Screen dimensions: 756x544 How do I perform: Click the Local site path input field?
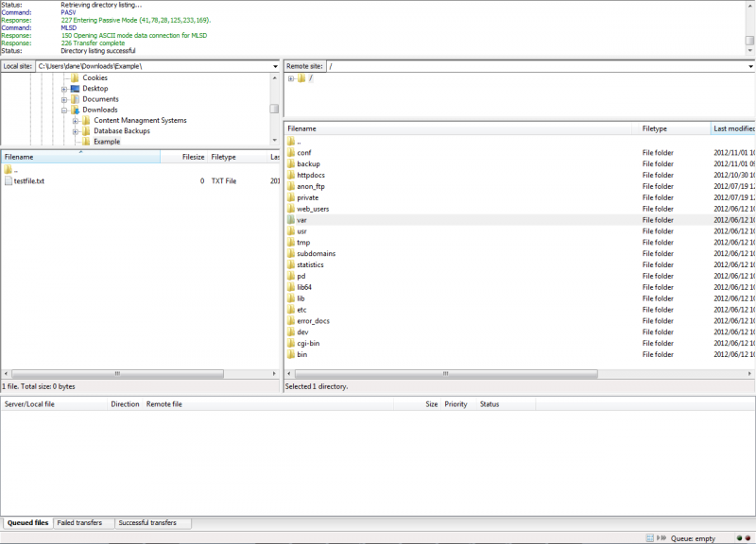[153, 66]
